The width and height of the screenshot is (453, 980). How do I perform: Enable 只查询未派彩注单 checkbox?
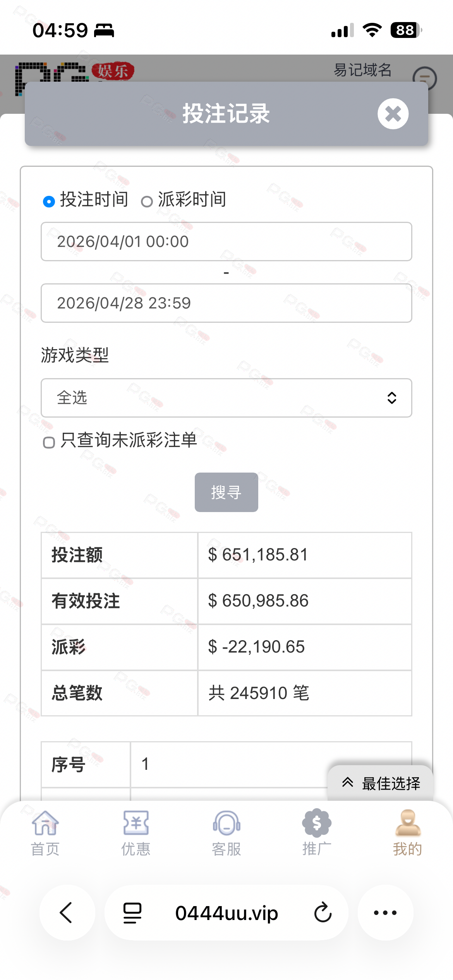pos(49,442)
